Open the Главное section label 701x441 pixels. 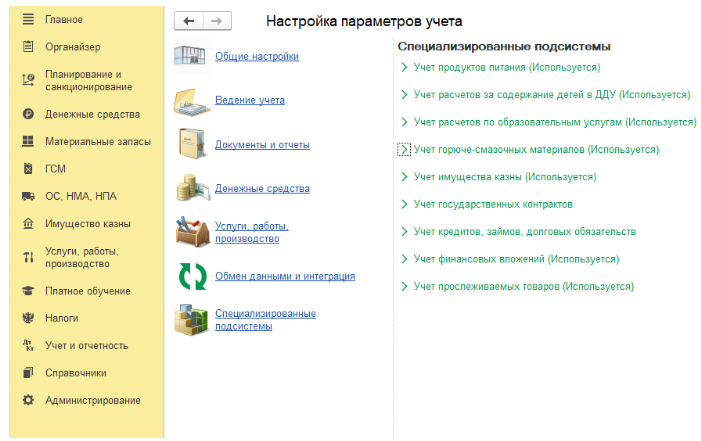pyautogui.click(x=64, y=19)
